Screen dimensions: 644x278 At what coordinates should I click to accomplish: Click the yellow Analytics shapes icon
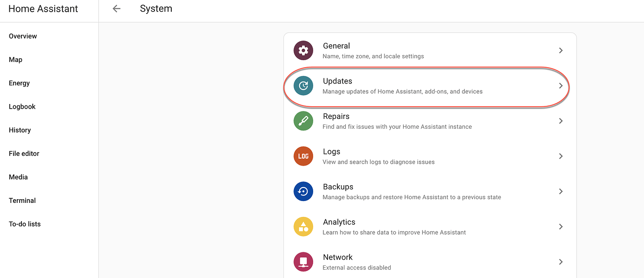click(303, 227)
